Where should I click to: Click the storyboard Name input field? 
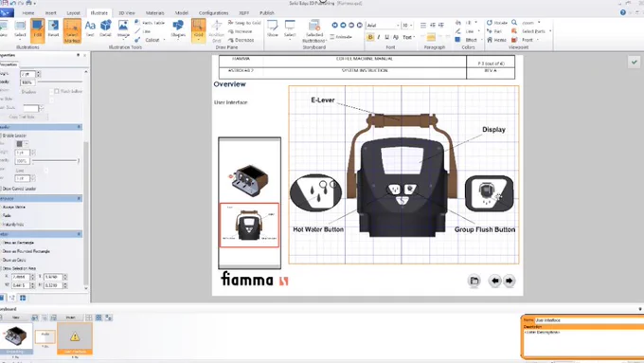pyautogui.click(x=589, y=319)
